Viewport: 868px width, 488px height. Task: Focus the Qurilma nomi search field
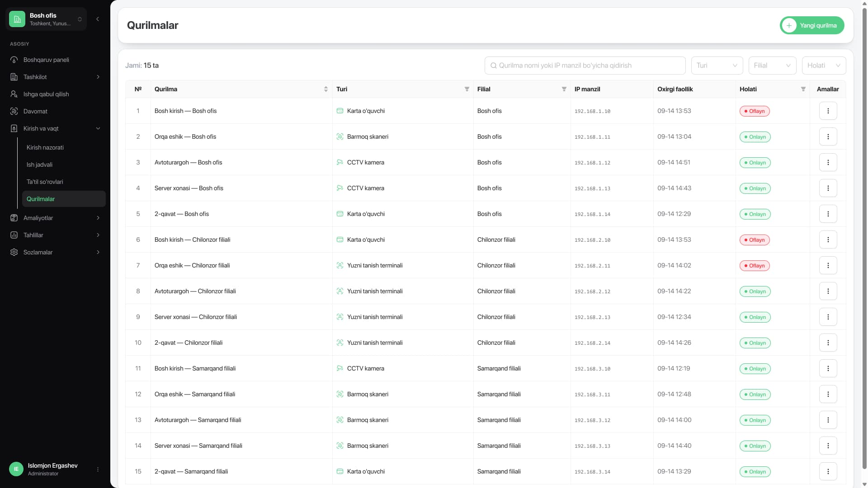(585, 66)
